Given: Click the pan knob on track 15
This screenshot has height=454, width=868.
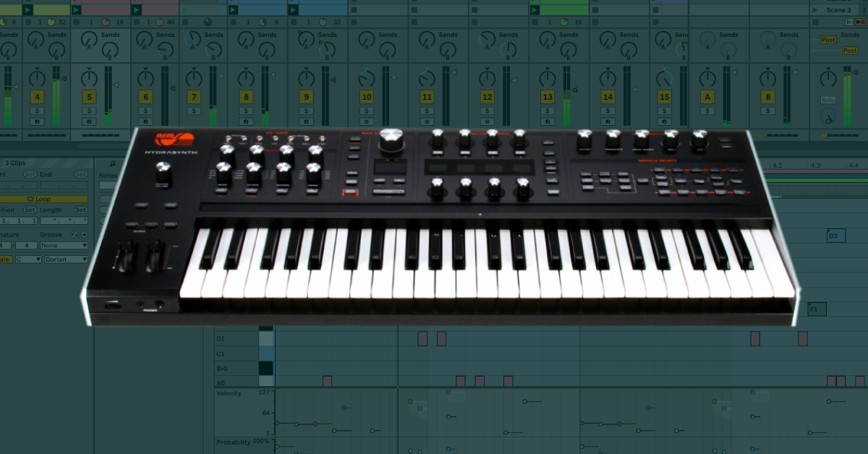Looking at the screenshot, I should click(x=664, y=78).
